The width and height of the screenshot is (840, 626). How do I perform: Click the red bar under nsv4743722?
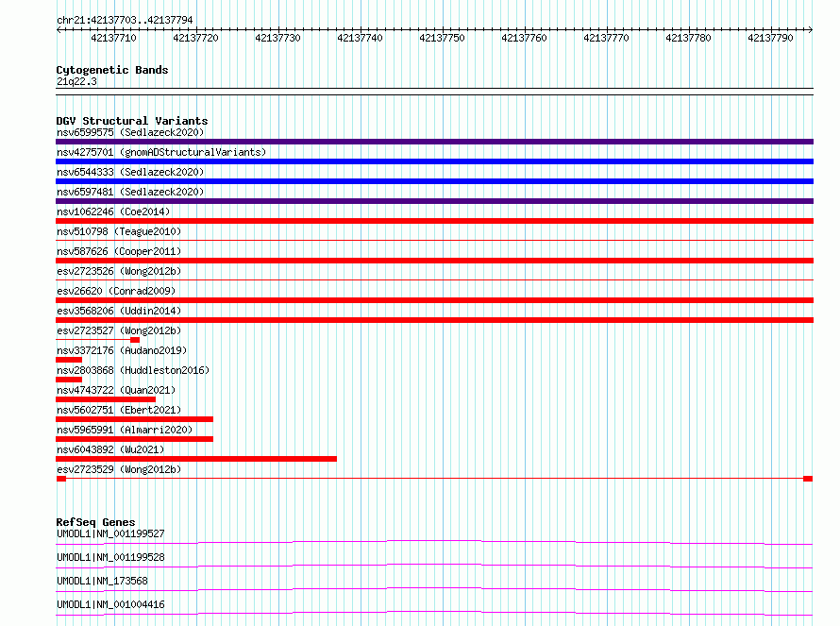(x=106, y=399)
